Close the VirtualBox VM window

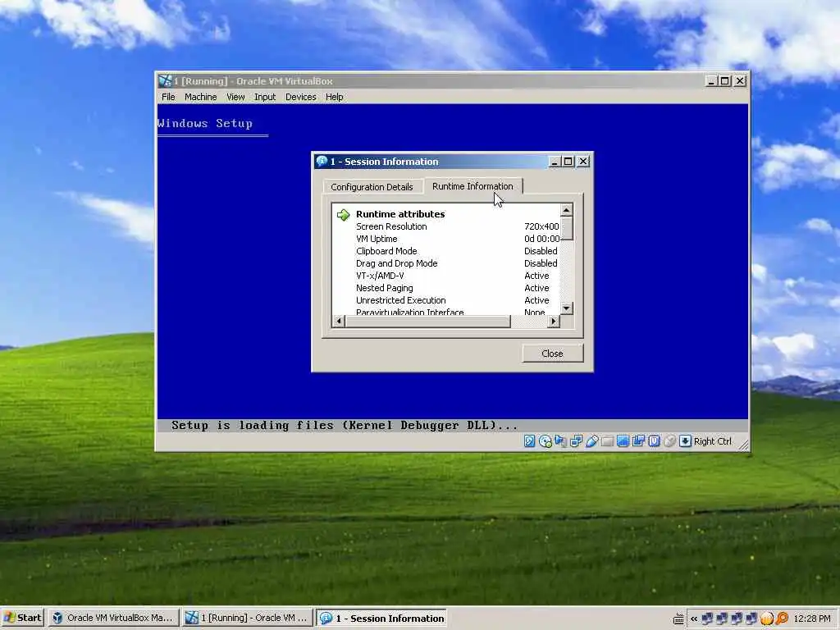(740, 81)
